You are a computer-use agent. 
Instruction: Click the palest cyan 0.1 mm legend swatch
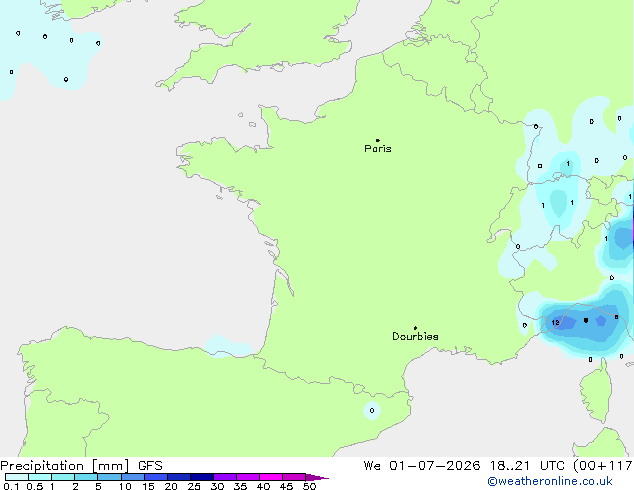[17, 477]
